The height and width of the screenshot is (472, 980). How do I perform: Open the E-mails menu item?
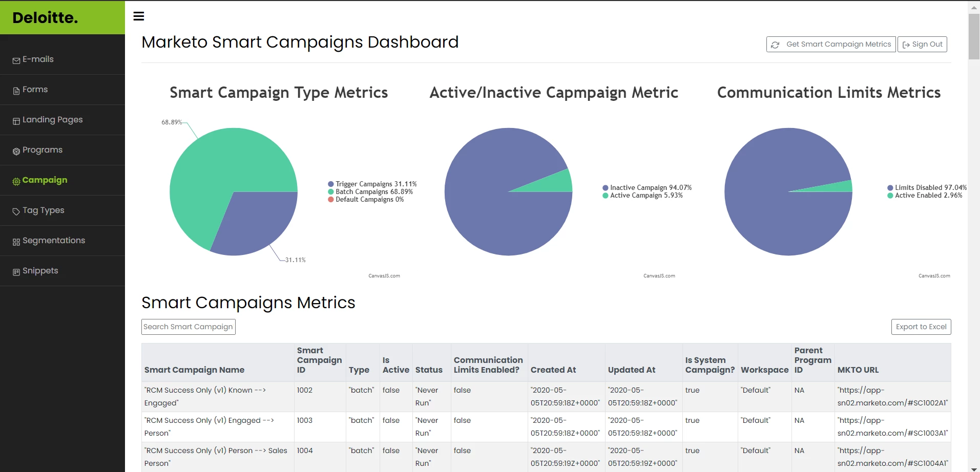pyautogui.click(x=62, y=59)
